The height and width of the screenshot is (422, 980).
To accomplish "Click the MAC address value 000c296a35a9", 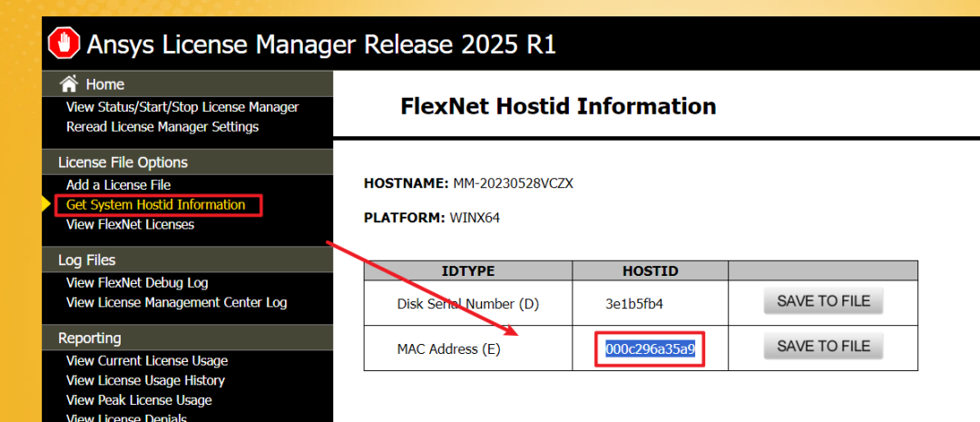I will (650, 348).
